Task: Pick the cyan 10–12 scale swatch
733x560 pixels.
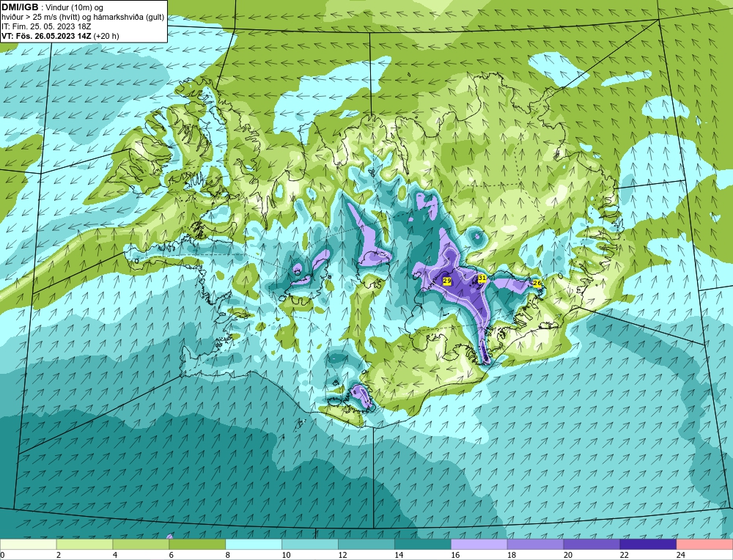Action: 310,544
